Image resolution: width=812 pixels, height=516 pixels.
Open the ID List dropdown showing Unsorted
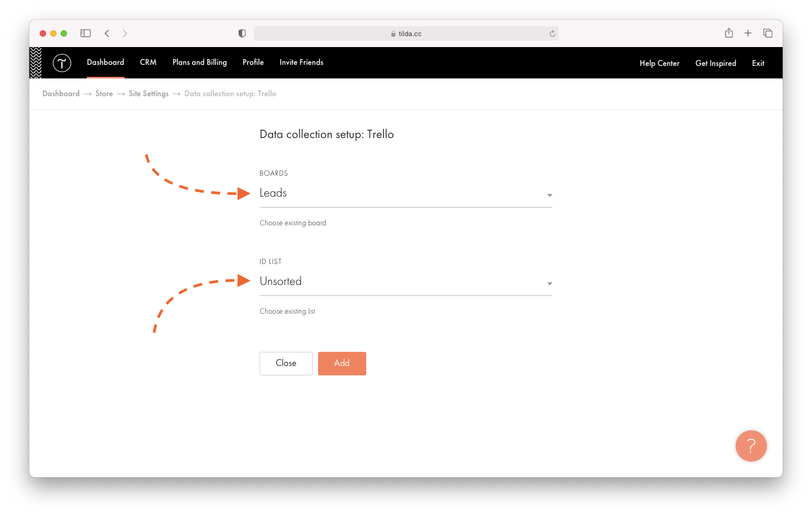point(406,282)
